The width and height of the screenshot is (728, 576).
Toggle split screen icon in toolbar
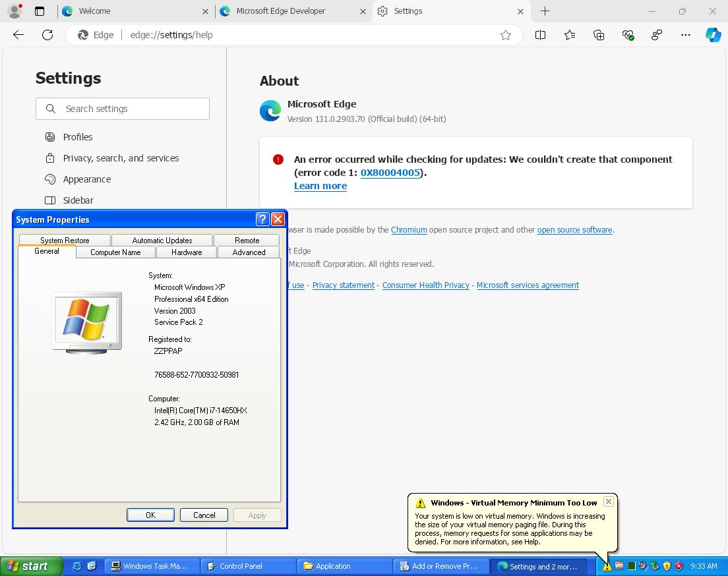541,35
